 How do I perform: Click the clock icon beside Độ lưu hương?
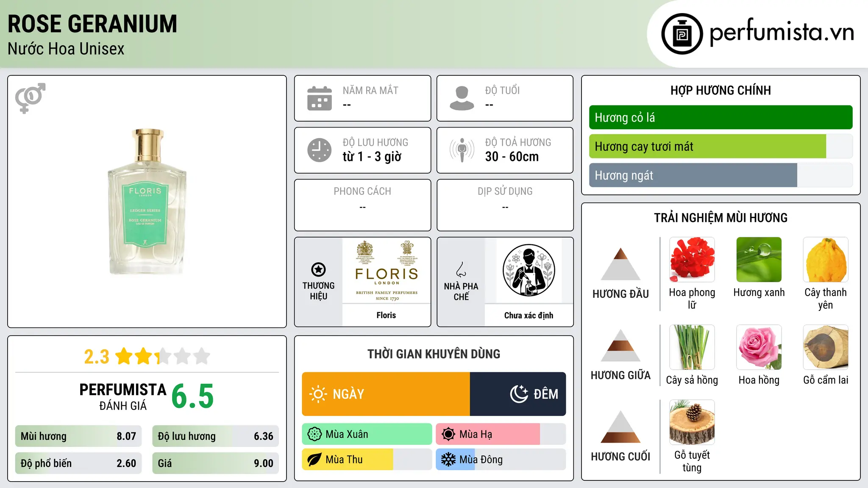pos(320,150)
